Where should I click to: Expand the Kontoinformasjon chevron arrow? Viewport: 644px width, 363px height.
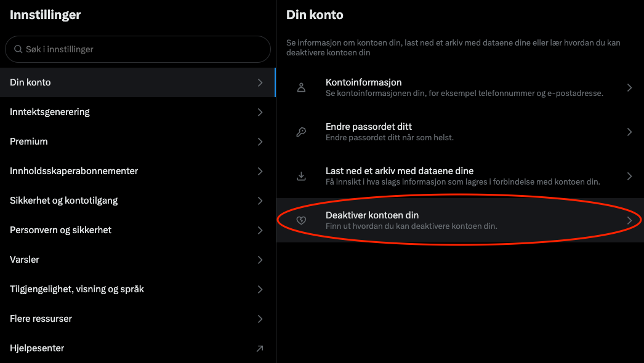tap(629, 87)
